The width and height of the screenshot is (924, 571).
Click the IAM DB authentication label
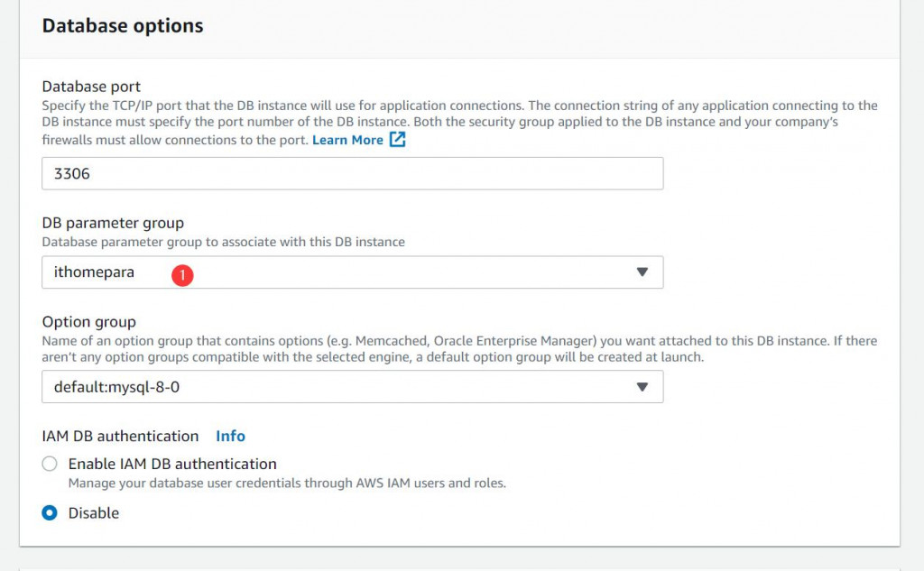coord(120,436)
